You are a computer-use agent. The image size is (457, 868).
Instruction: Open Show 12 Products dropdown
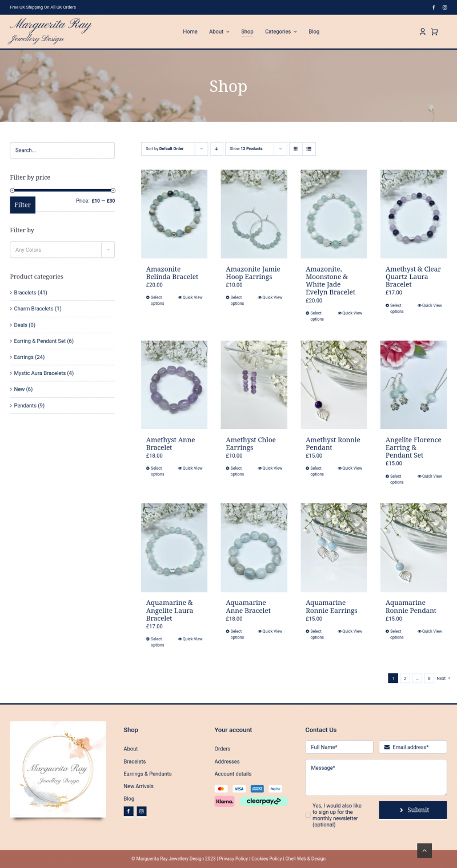[x=256, y=149]
